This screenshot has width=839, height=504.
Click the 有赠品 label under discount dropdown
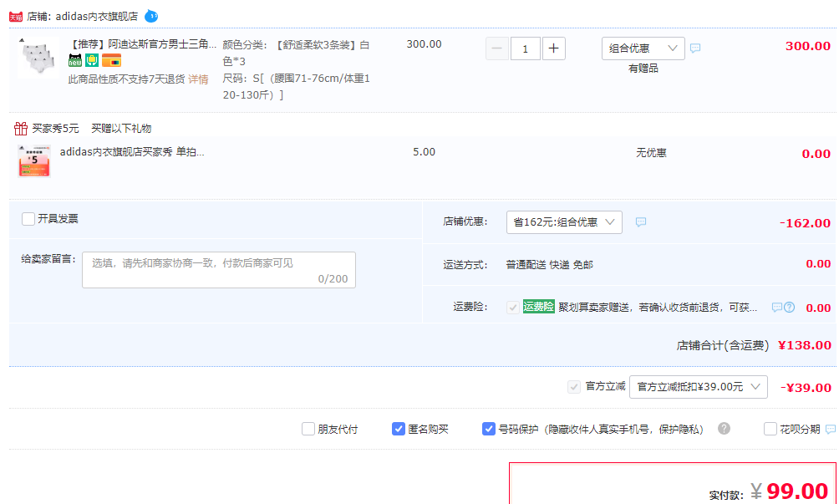coord(643,69)
